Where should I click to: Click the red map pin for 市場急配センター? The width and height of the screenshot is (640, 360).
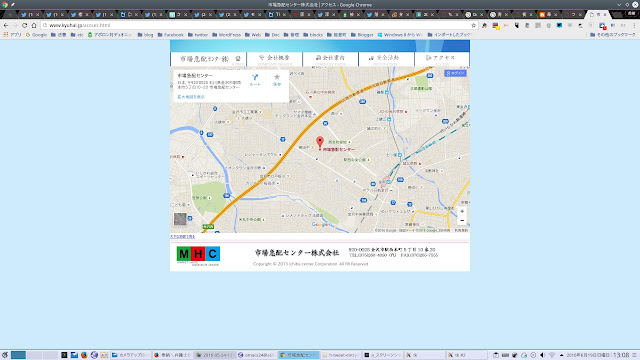pyautogui.click(x=320, y=142)
